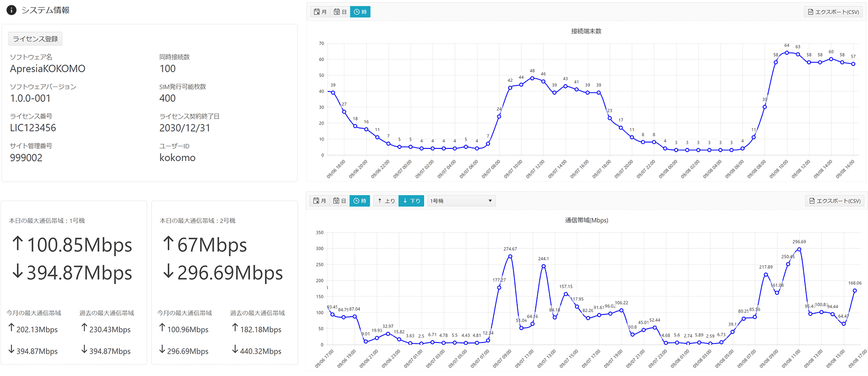
Task: Click the 48 data point in 接続端末数 chart
Action: pos(532,78)
